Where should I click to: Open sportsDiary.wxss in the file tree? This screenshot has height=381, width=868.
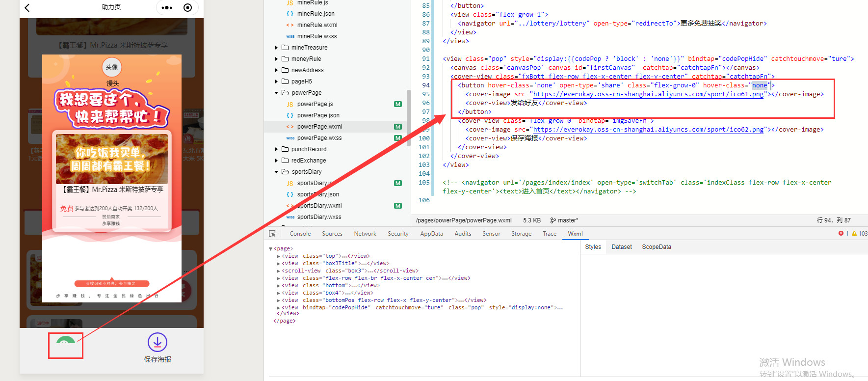tap(319, 217)
